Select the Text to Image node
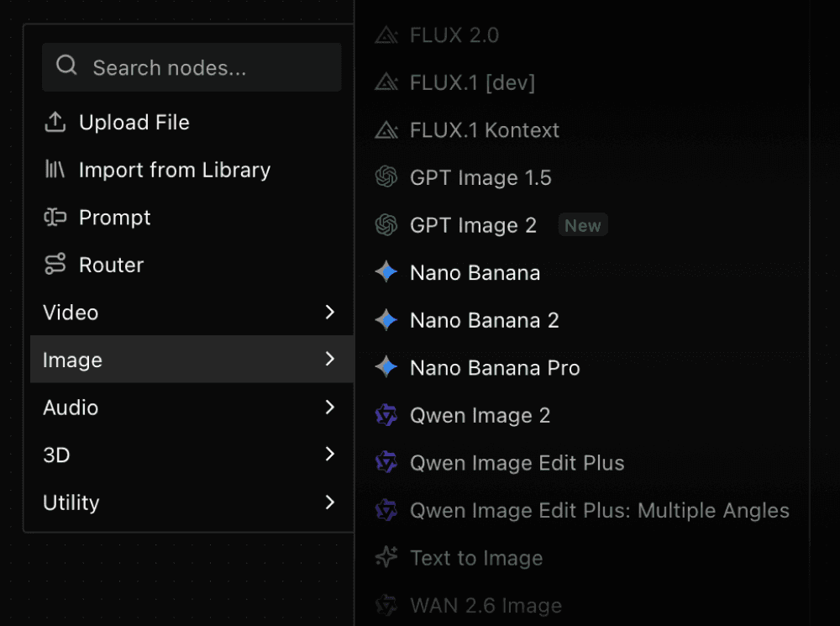840x626 pixels. click(x=476, y=558)
